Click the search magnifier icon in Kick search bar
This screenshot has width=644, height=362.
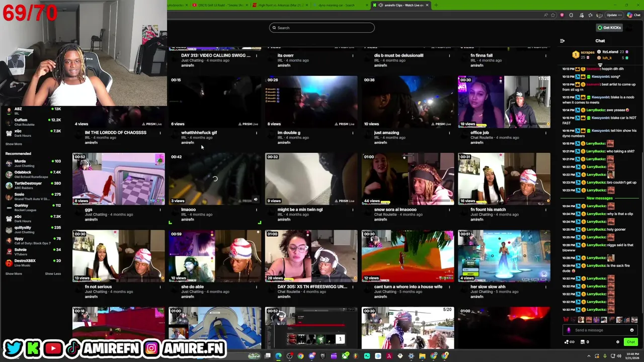pos(274,28)
